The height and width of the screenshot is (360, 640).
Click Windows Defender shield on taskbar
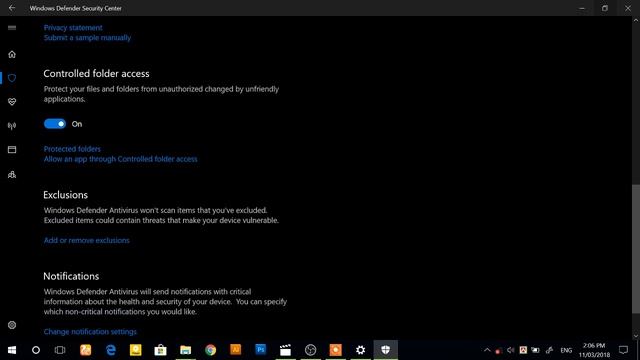click(x=385, y=350)
